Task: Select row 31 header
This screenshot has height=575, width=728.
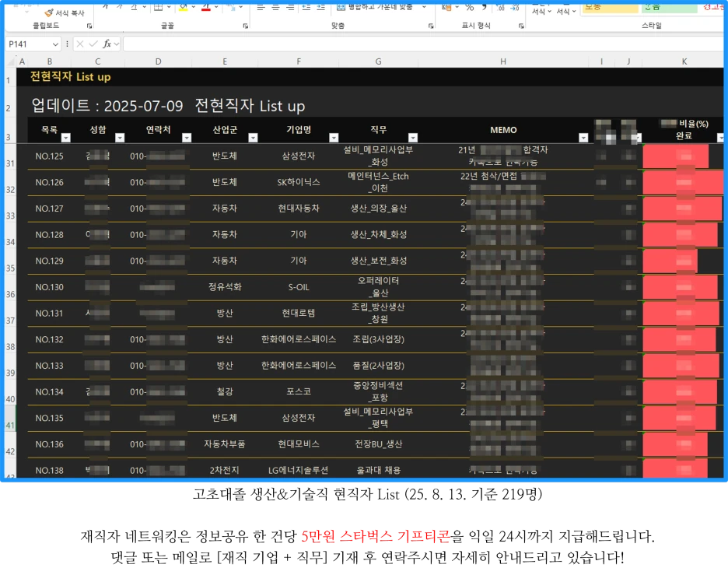Action: tap(10, 157)
